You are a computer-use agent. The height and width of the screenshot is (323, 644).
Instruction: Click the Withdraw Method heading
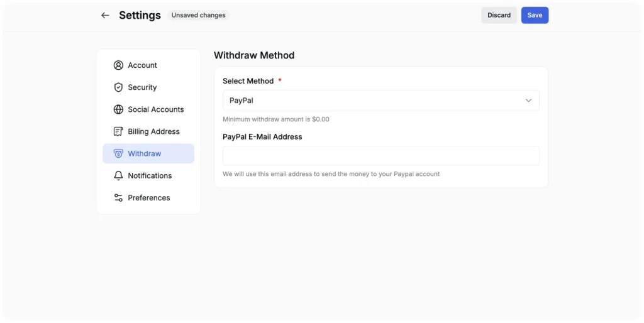(254, 55)
